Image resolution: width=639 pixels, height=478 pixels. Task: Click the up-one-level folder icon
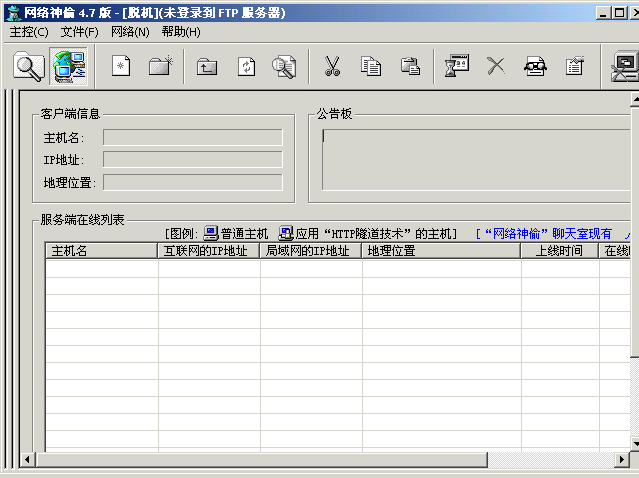click(x=206, y=67)
